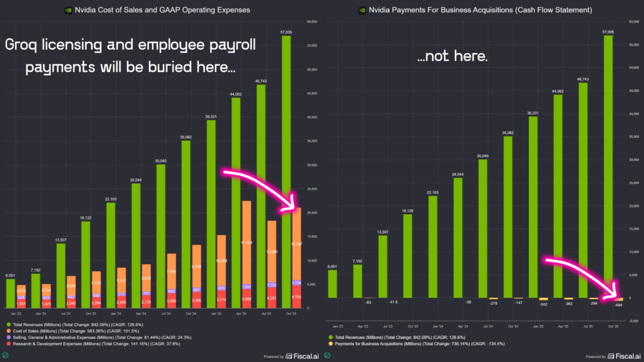
Task: Click 842 SG&A expense value
Action: click(171, 291)
